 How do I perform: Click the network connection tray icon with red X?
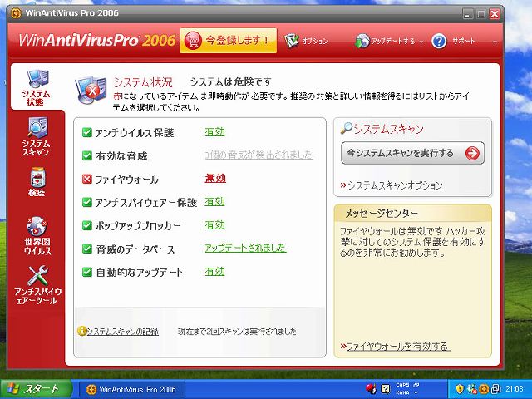tap(472, 388)
